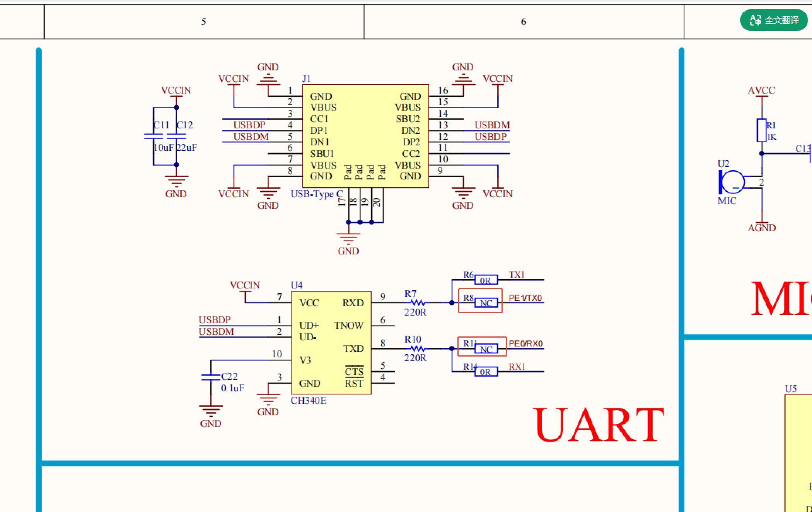The width and height of the screenshot is (812, 512).
Task: Select the R7 220R resistor zigzag symbol
Action: (x=417, y=303)
